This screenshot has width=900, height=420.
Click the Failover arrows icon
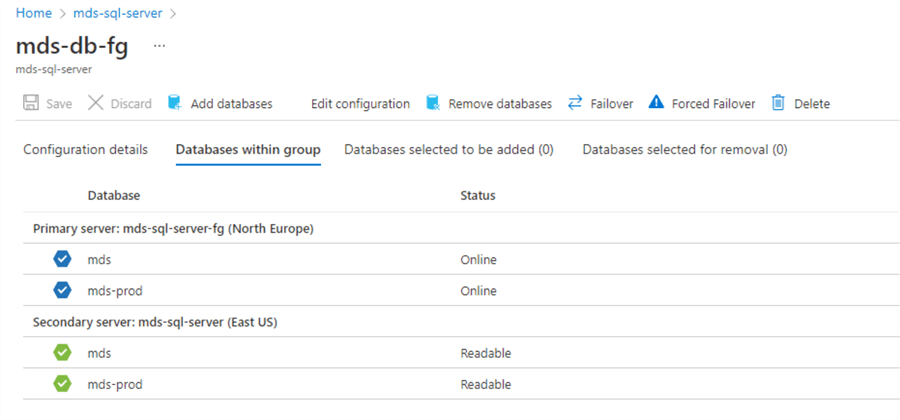575,103
